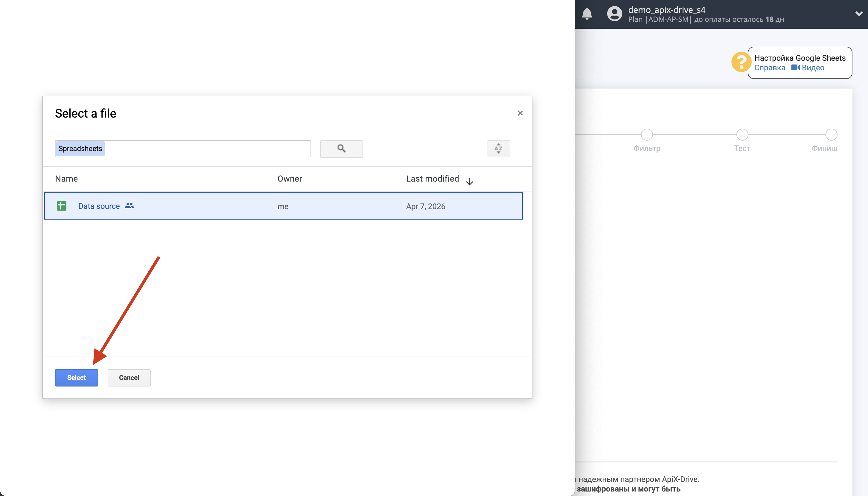The width and height of the screenshot is (868, 496).
Task: Toggle the Last modified sort direction arrow
Action: coord(469,181)
